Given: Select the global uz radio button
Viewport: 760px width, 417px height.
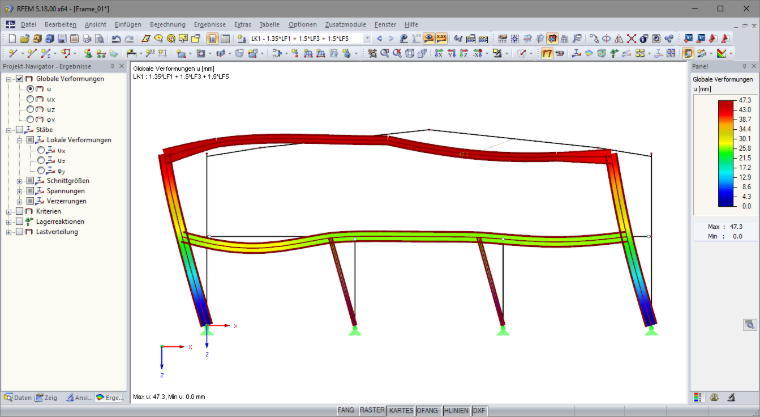Looking at the screenshot, I should 30,109.
